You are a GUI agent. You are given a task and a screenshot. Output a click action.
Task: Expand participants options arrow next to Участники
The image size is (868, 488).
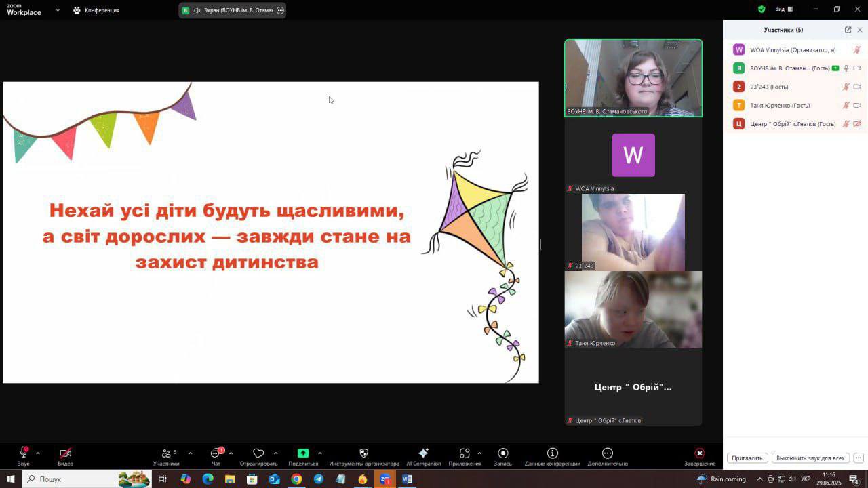[x=190, y=453]
